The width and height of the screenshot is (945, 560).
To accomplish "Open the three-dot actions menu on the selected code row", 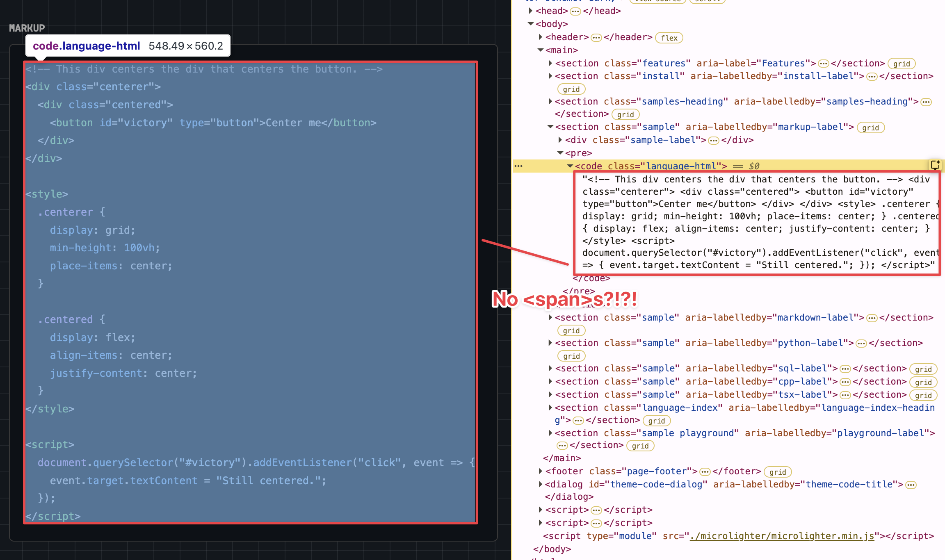I will point(518,166).
